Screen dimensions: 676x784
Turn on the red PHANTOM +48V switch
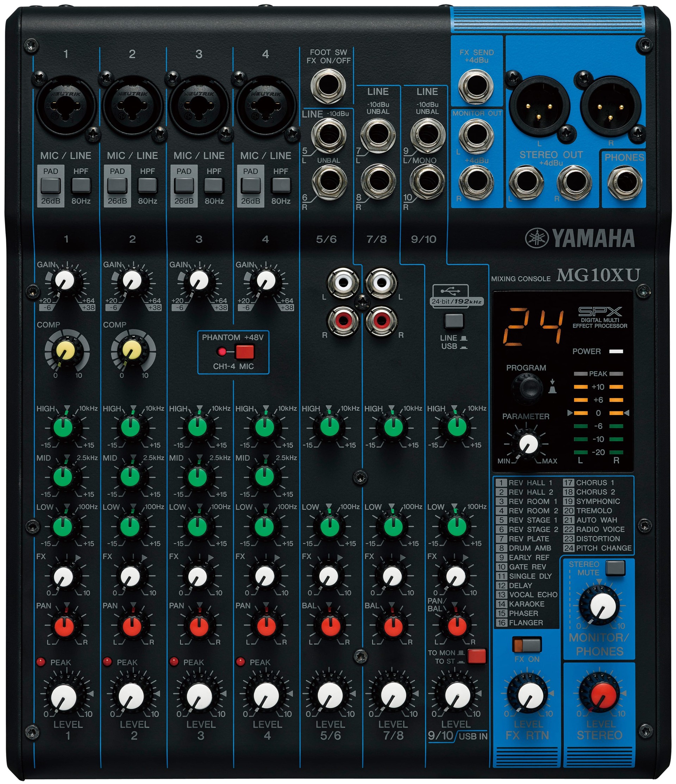[x=244, y=352]
